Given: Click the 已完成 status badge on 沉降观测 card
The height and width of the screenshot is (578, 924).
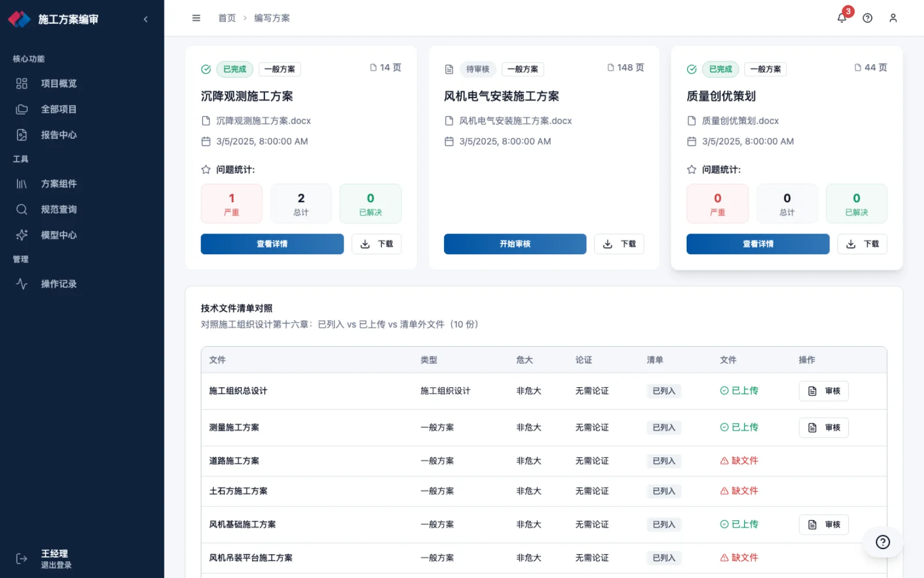Looking at the screenshot, I should (x=234, y=69).
